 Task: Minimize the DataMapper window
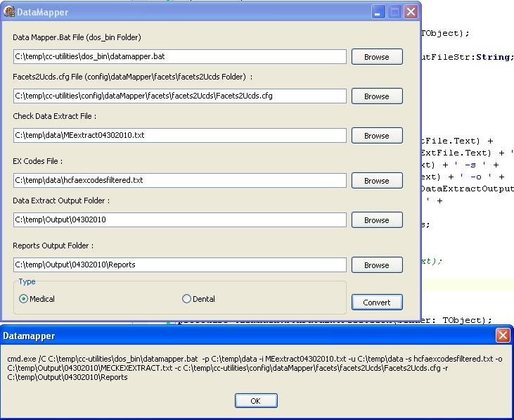pyautogui.click(x=378, y=12)
